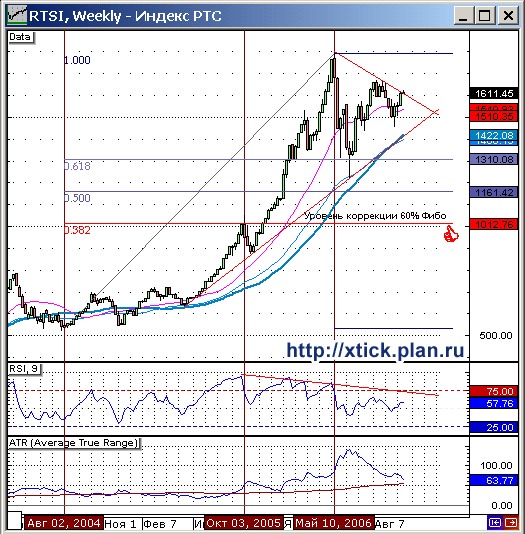Click the ATR 0.00 axis label

(x=502, y=506)
